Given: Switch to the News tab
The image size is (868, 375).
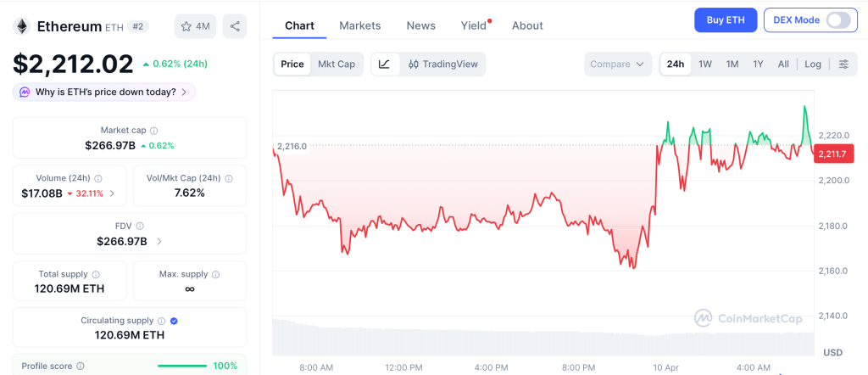Looking at the screenshot, I should point(421,25).
